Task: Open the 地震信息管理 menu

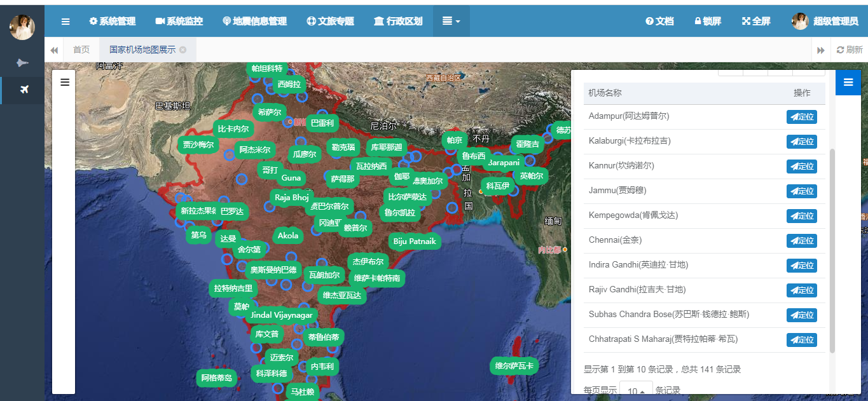Action: click(x=255, y=22)
